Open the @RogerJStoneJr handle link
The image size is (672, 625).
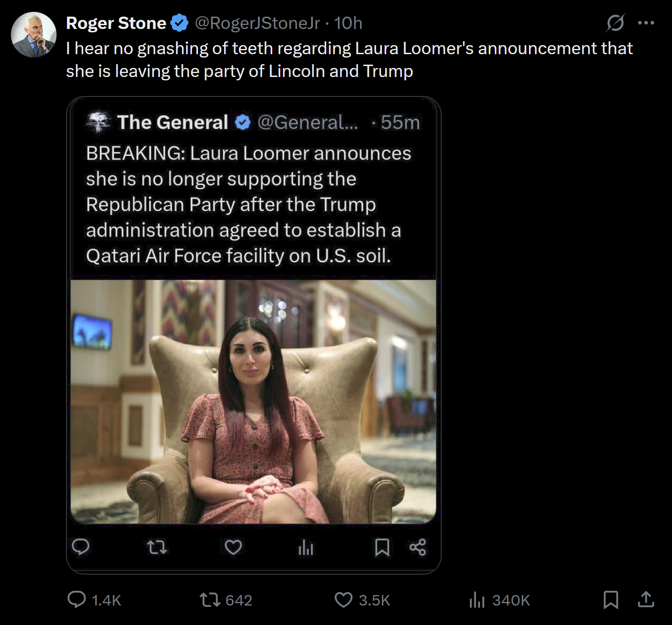click(257, 23)
